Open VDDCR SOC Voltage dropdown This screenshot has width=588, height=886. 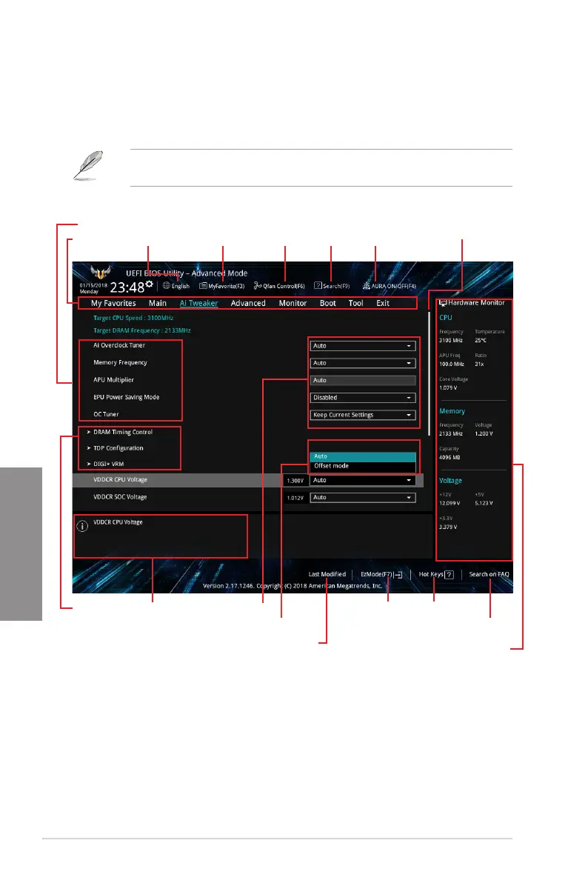point(363,498)
